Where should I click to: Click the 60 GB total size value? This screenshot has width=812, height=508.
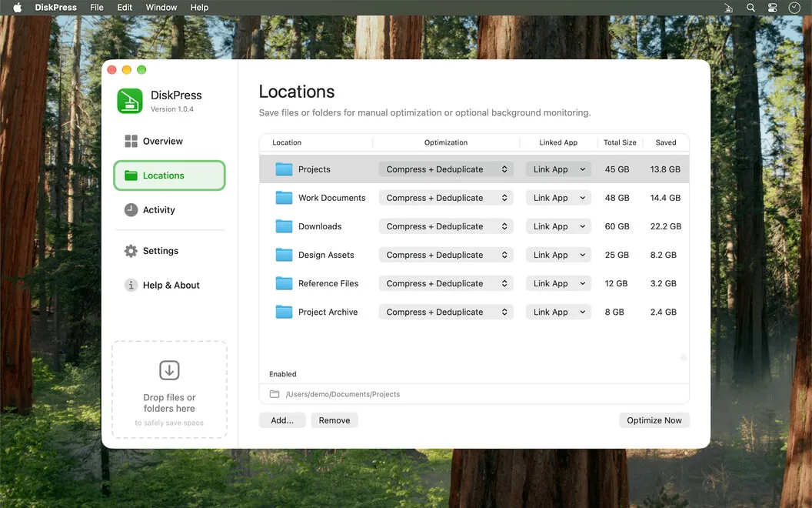[x=617, y=226]
